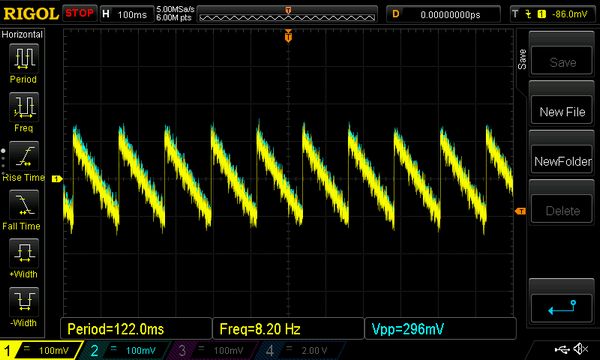Open the Horizontal measurement menu label
This screenshot has width=600, height=360.
pos(22,34)
